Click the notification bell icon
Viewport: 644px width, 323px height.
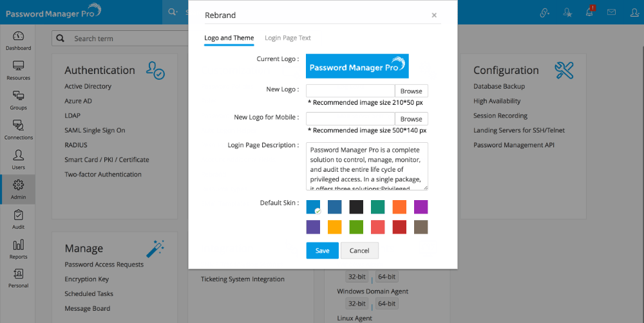589,12
